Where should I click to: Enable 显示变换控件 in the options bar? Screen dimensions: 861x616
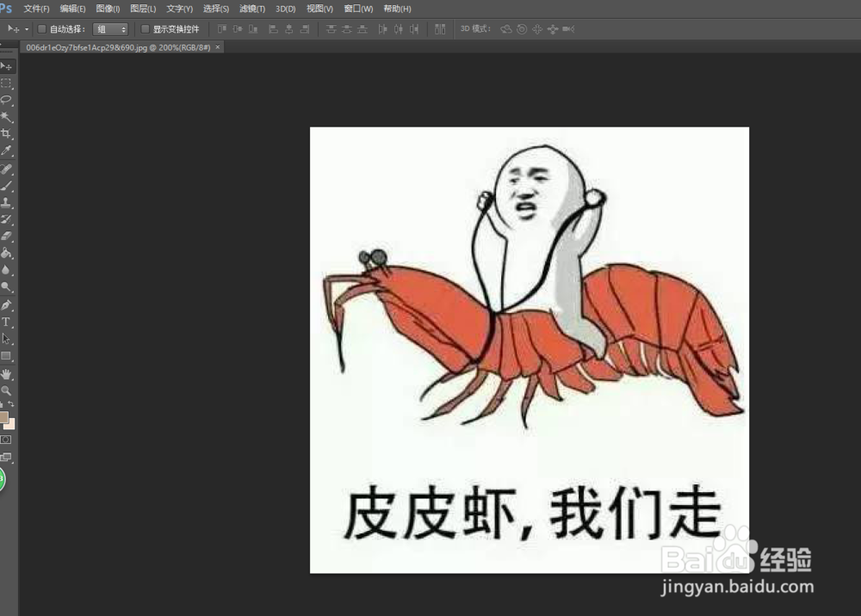click(x=144, y=28)
